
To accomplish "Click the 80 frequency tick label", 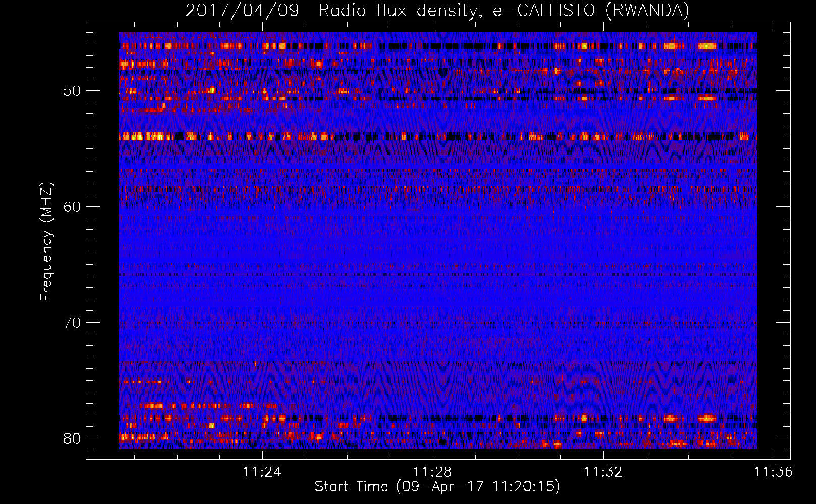I will pyautogui.click(x=72, y=438).
